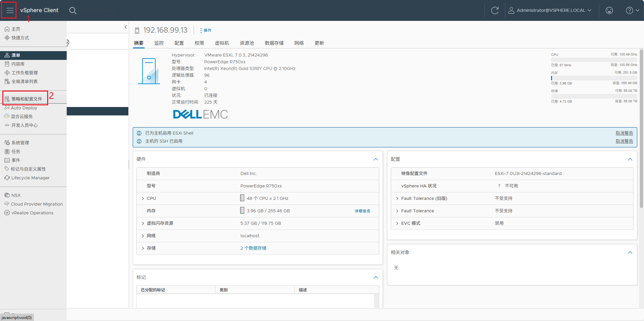Open 任务 in the sidebar
Viewport: 644px width, 321px height.
click(x=12, y=151)
